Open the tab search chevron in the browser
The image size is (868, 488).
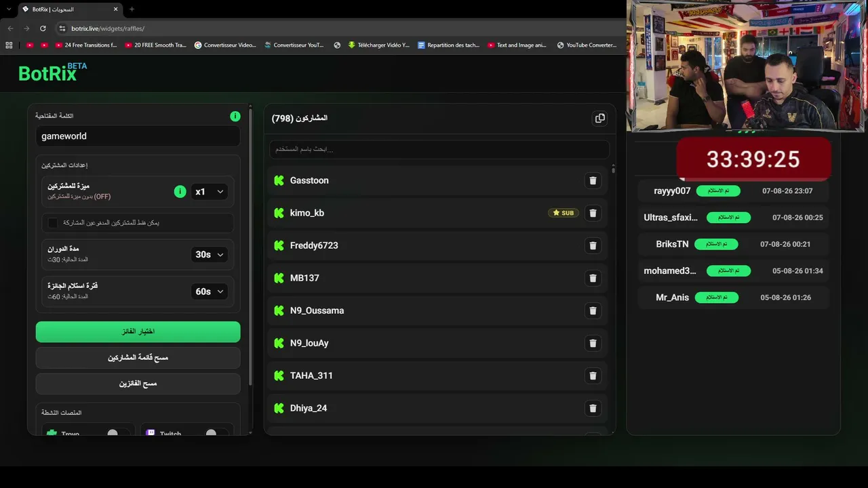point(9,9)
